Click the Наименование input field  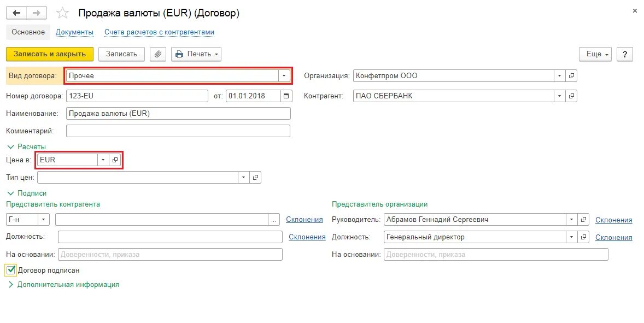[x=178, y=113]
